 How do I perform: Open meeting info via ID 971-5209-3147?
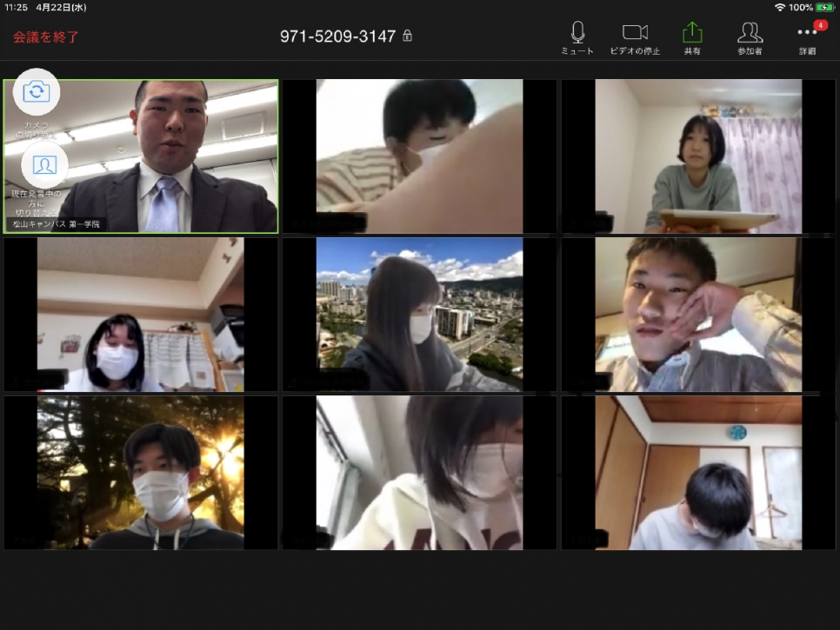coord(337,36)
